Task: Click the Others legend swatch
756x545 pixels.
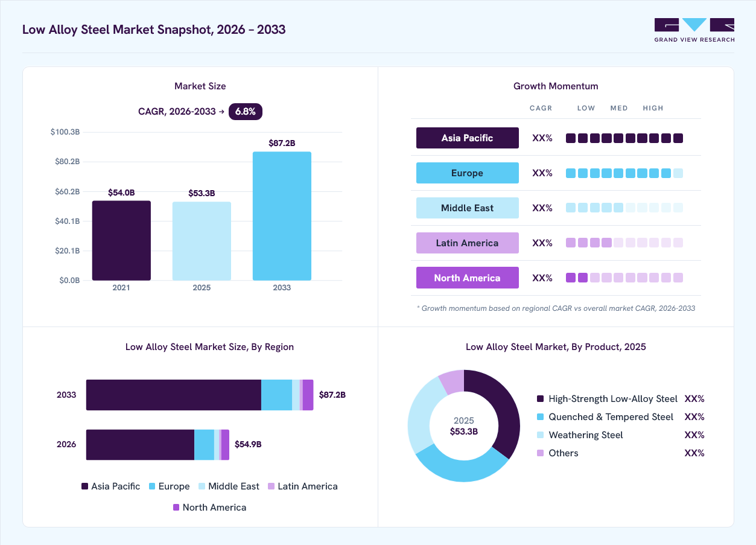Action: click(540, 453)
